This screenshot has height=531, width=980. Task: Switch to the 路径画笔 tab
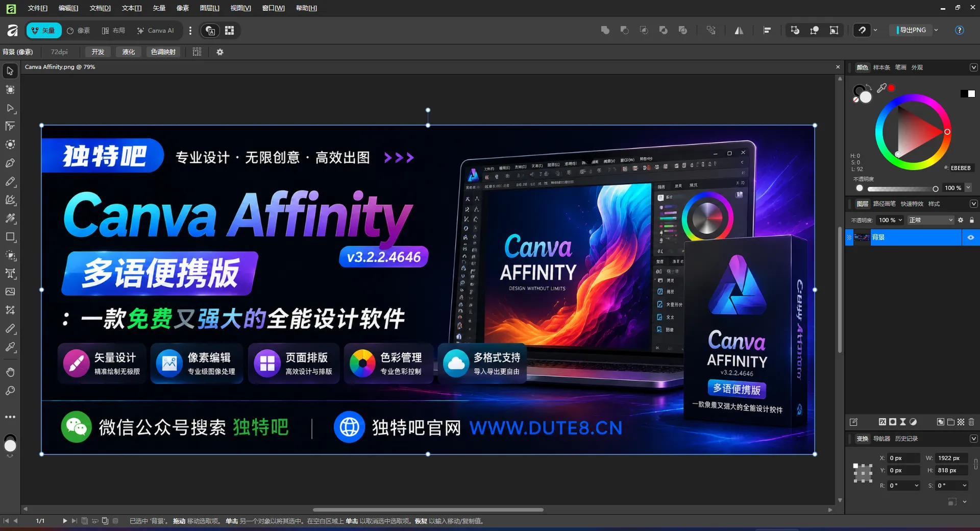pos(884,204)
